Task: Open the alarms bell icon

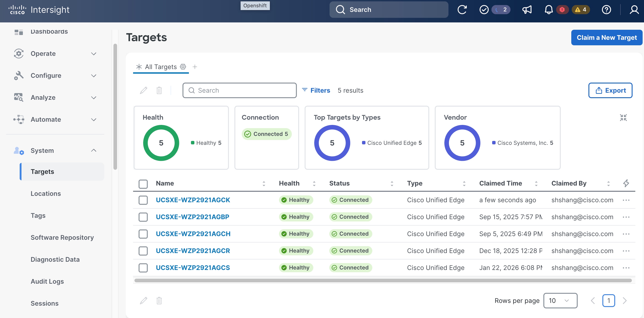Action: point(548,10)
